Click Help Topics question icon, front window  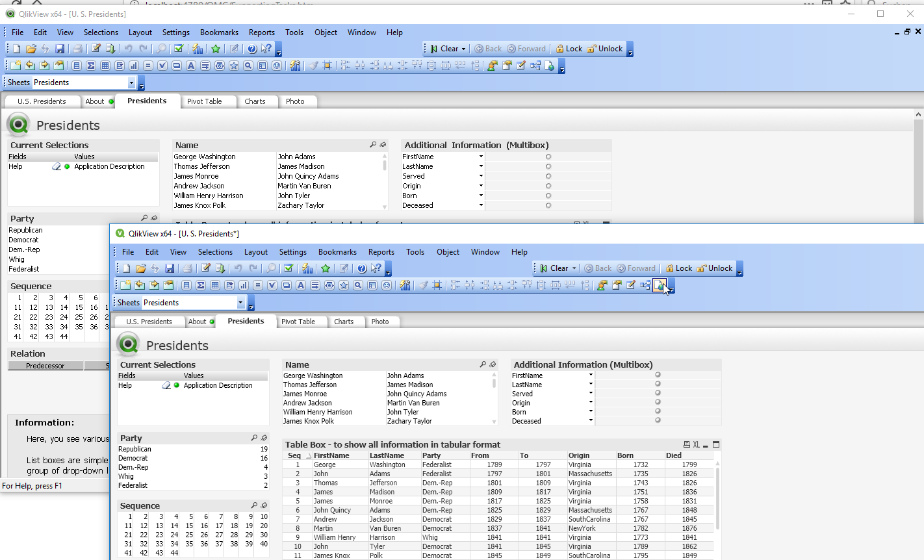[362, 268]
